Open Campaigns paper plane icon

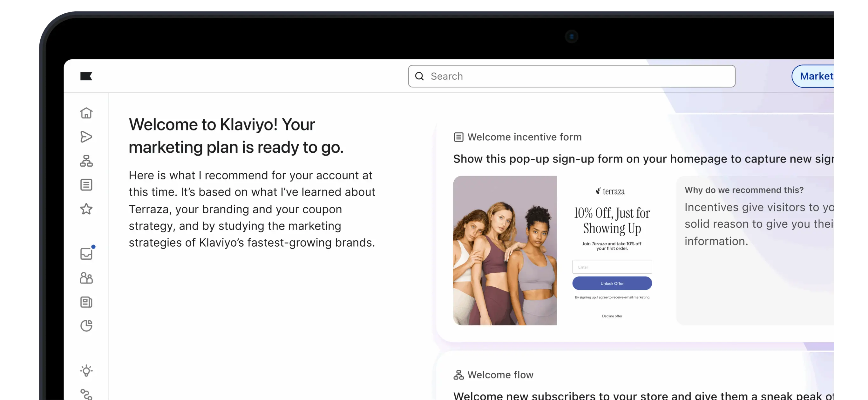(x=86, y=137)
